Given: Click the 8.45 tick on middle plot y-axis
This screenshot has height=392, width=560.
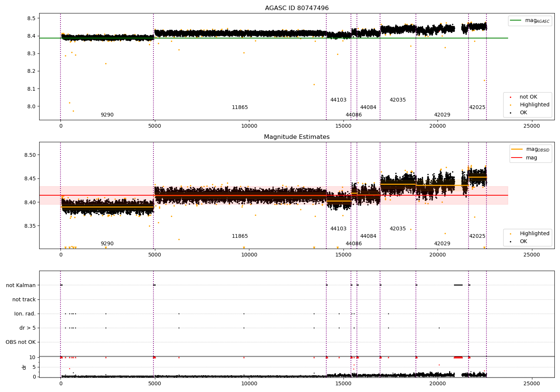Looking at the screenshot, I should point(30,179).
